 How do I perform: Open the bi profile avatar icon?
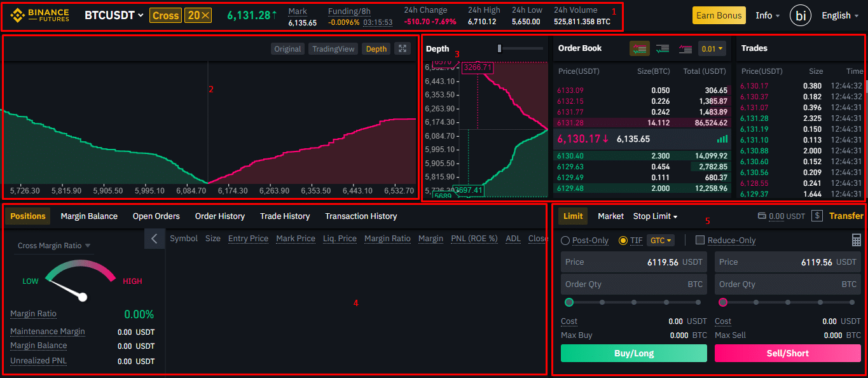pyautogui.click(x=800, y=15)
